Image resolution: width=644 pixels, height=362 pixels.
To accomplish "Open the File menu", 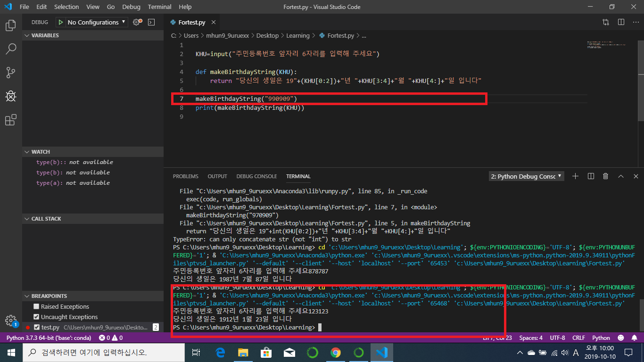I will coord(25,7).
